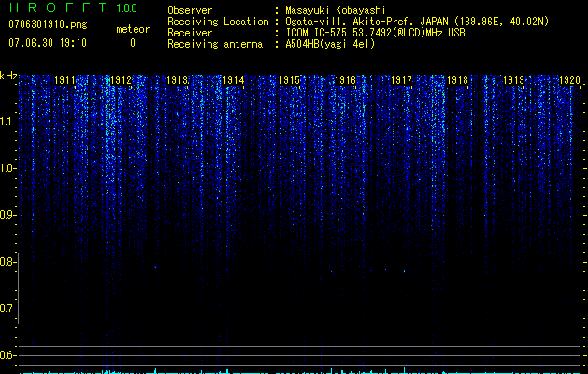Select the Ogata-vill. Akita-Pref. JAPAN location text

417,22
